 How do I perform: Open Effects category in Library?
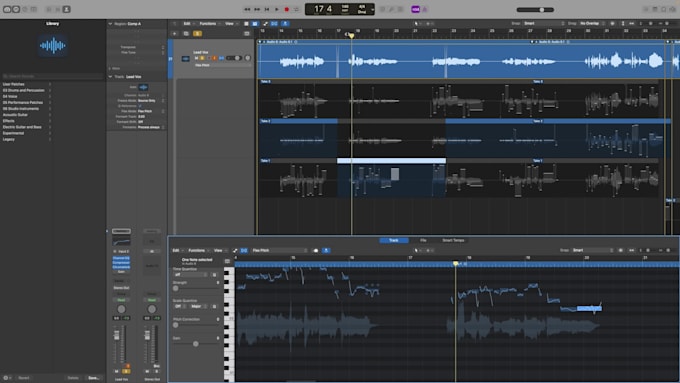(9, 121)
